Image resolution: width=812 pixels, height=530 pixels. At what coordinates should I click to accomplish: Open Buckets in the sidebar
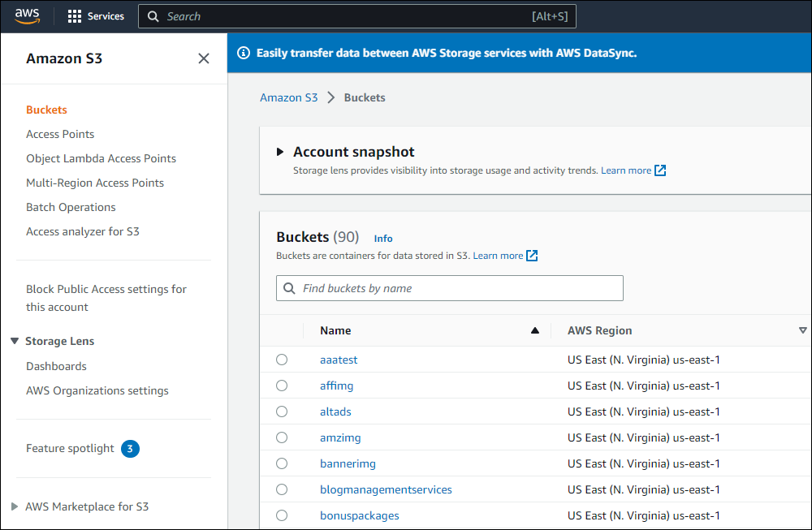click(x=46, y=110)
